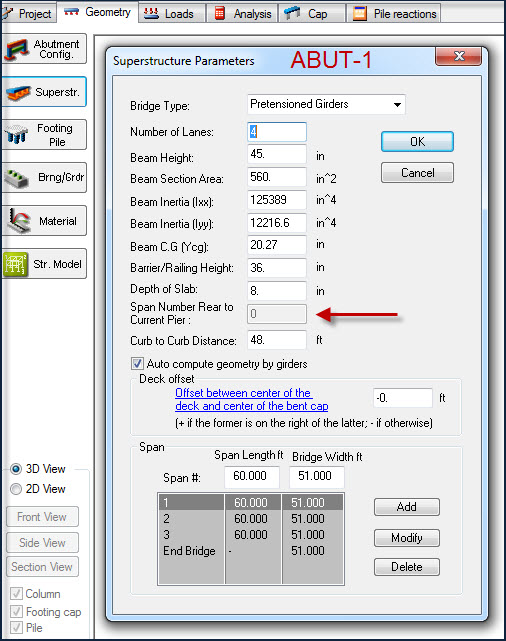Expand the Bridge Type dropdown arrow
This screenshot has width=506, height=641.
point(397,105)
